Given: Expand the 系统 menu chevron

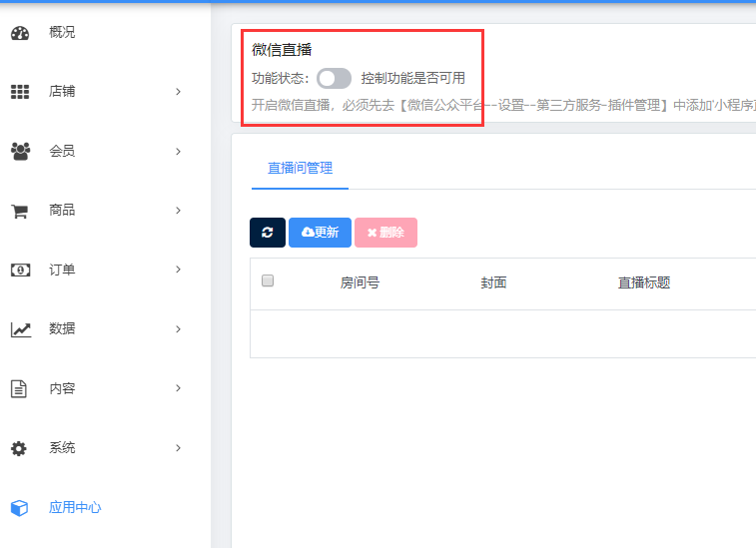Looking at the screenshot, I should click(x=179, y=448).
